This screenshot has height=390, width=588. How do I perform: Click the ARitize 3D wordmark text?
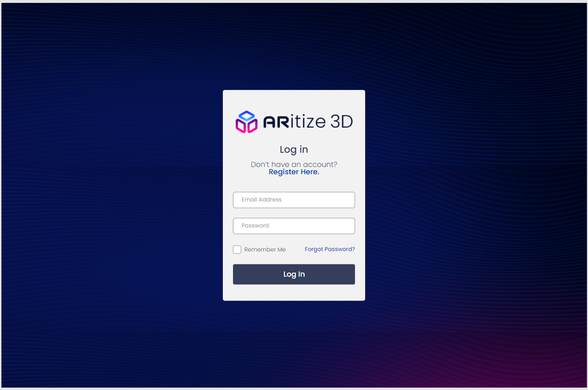pyautogui.click(x=308, y=121)
